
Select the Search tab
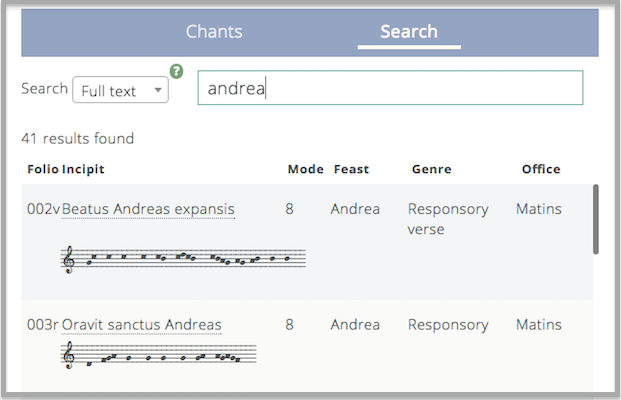[x=409, y=32]
